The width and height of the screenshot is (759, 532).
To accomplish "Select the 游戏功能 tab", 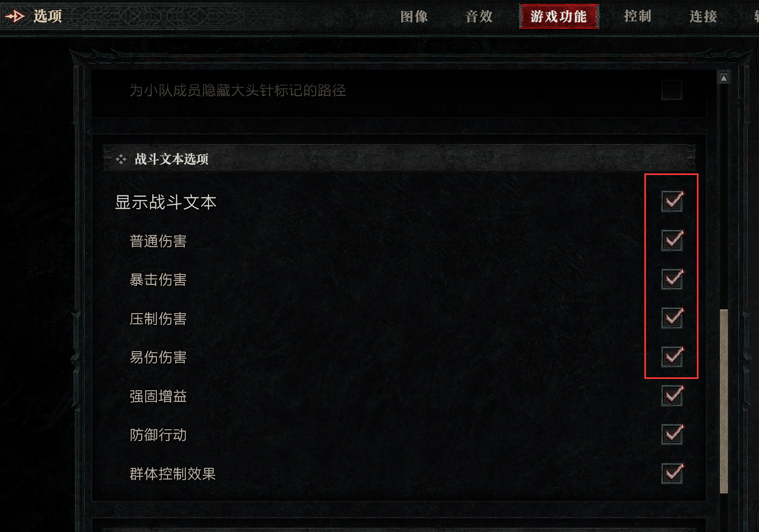I will pyautogui.click(x=559, y=17).
